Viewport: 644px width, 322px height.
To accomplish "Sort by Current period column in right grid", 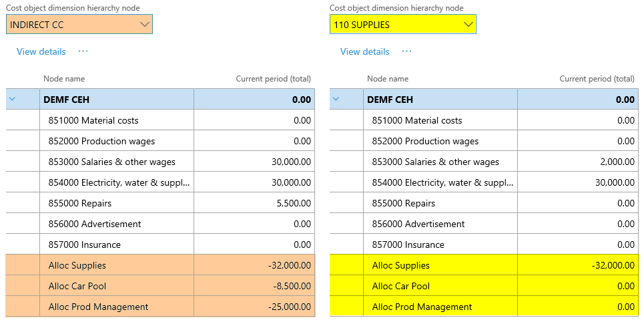I will (x=597, y=79).
